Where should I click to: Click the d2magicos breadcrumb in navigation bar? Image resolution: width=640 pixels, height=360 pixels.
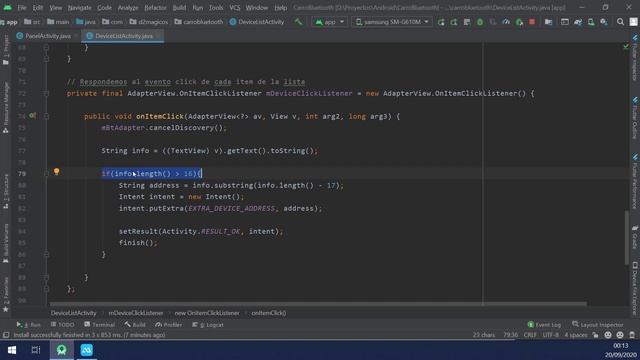pos(149,22)
